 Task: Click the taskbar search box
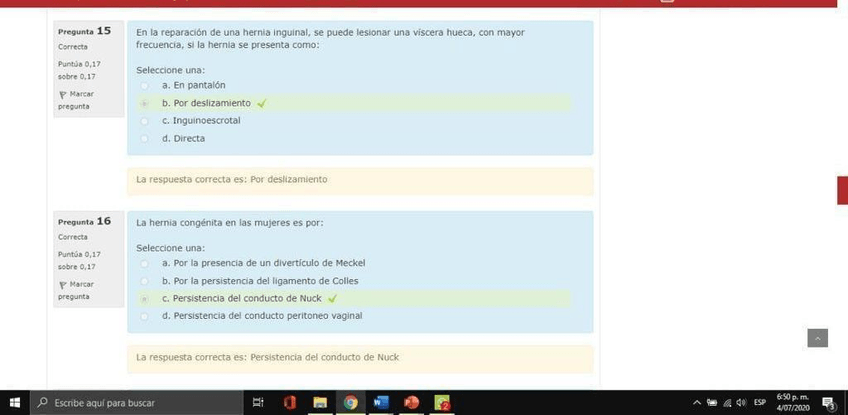pyautogui.click(x=136, y=403)
